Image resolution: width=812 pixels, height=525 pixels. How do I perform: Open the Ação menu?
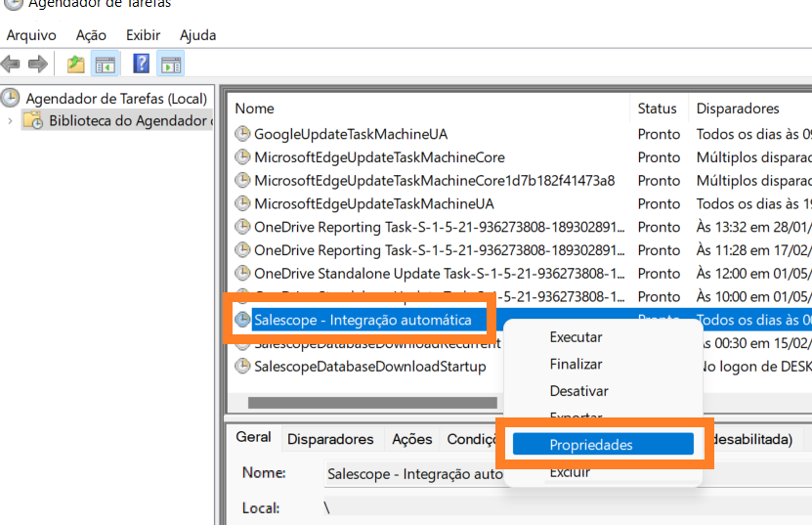pos(91,35)
